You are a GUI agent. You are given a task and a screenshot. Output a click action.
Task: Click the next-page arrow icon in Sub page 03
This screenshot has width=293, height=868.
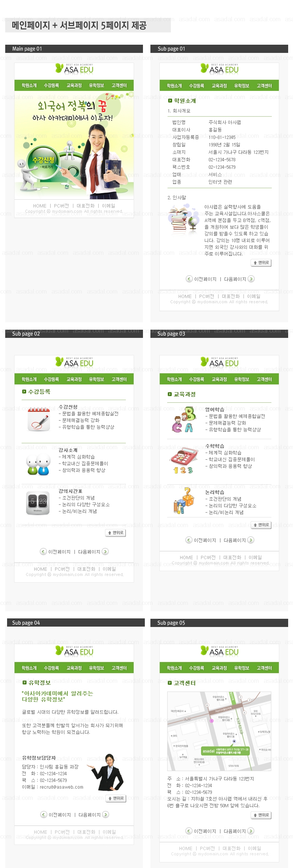pyautogui.click(x=251, y=540)
